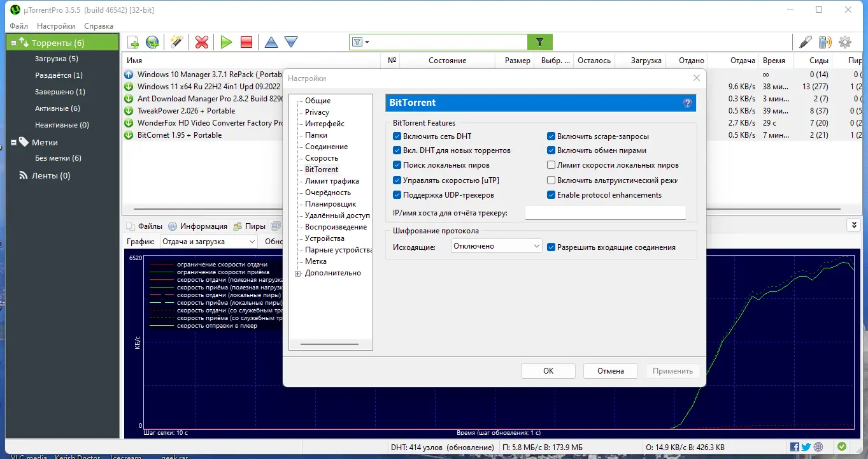Expand the Дополнительно tree node
Image resolution: width=868 pixels, height=459 pixels.
(297, 273)
